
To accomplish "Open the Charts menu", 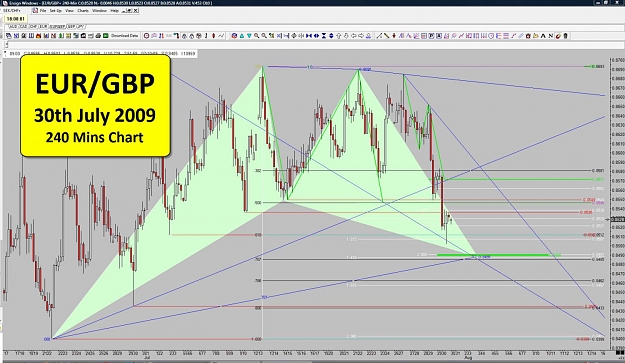I will pos(83,11).
